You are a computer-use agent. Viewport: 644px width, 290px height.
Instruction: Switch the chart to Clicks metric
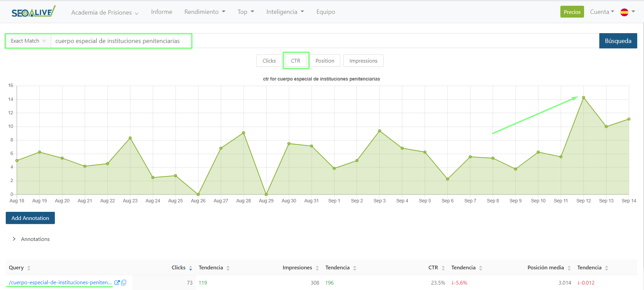(269, 61)
